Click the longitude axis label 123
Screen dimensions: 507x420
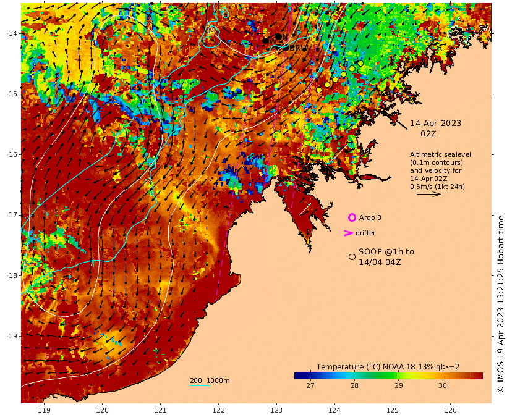tap(276, 410)
